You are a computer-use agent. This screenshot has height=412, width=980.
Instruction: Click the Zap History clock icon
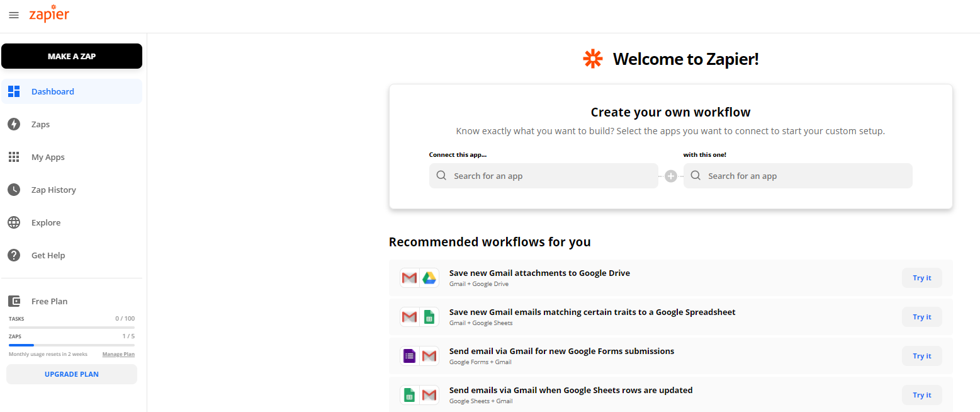coord(14,190)
